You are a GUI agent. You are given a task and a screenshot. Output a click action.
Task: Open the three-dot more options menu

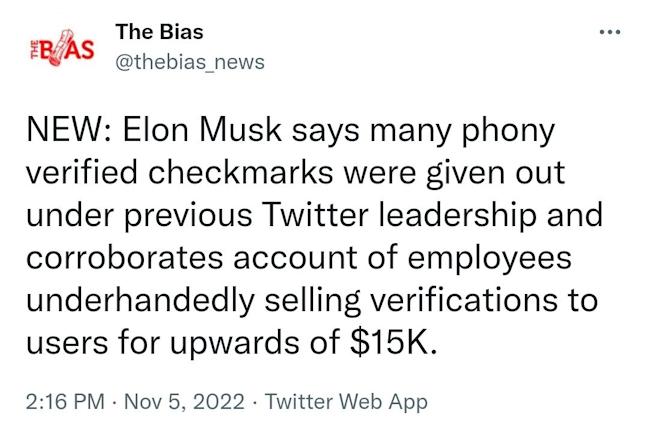(610, 32)
